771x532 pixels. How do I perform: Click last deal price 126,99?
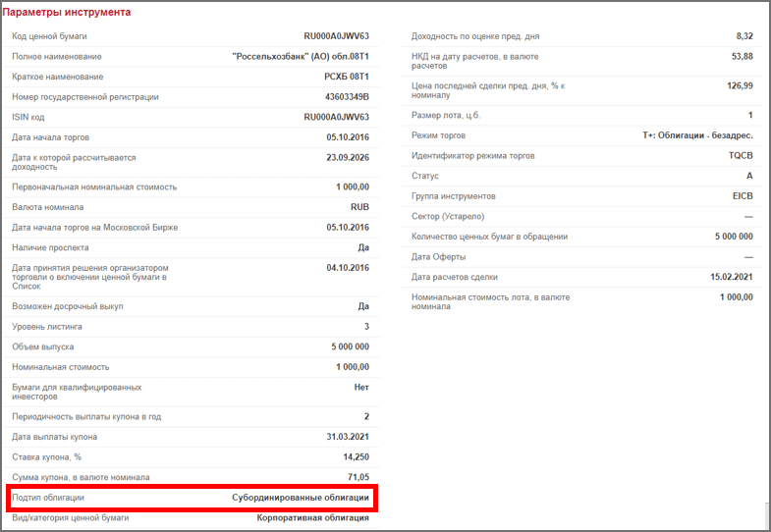740,86
